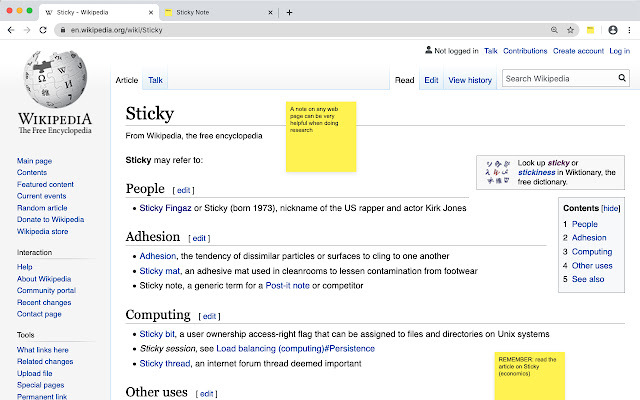This screenshot has height=400, width=640.
Task: Click the Wikipedia search magnifier button
Action: (622, 78)
